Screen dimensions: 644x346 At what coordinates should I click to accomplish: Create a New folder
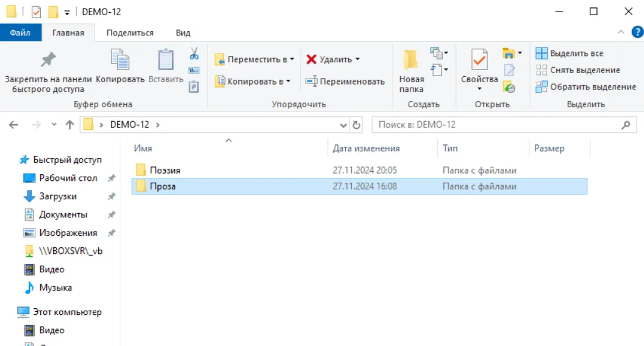tap(411, 71)
